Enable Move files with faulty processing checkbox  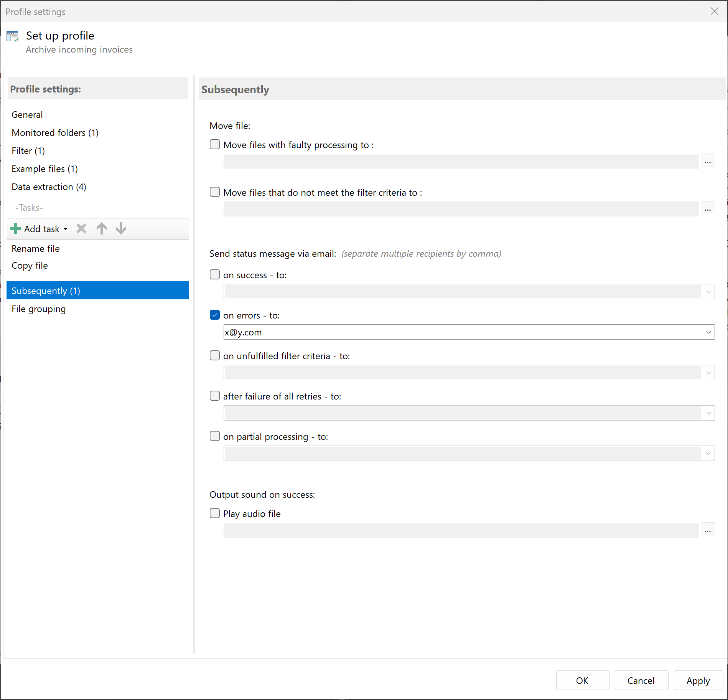coord(215,145)
